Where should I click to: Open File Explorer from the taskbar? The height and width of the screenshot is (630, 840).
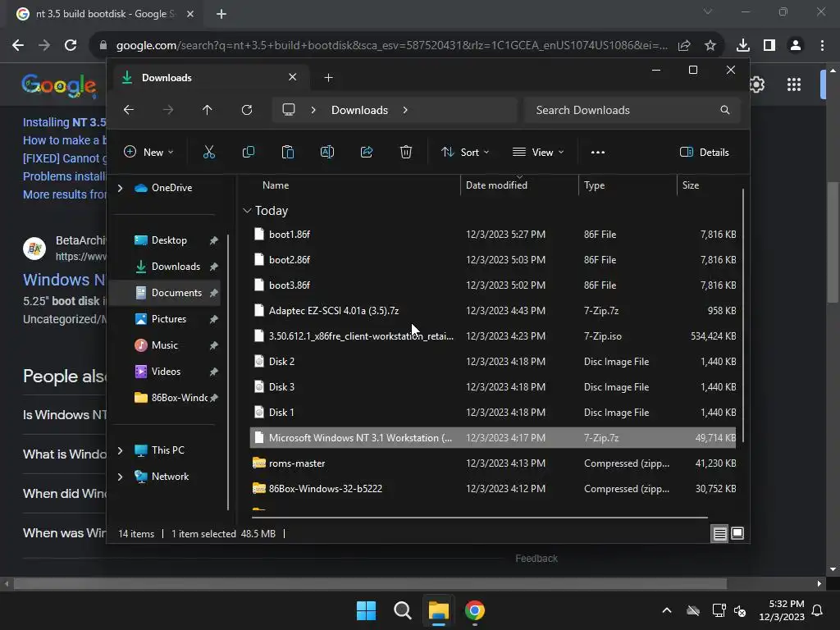pos(438,610)
